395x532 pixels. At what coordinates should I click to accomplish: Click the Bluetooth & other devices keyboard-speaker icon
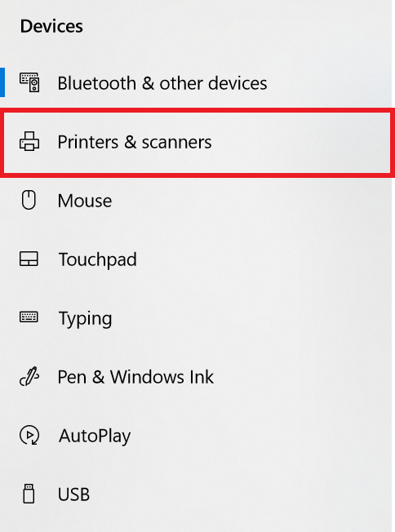[x=29, y=82]
